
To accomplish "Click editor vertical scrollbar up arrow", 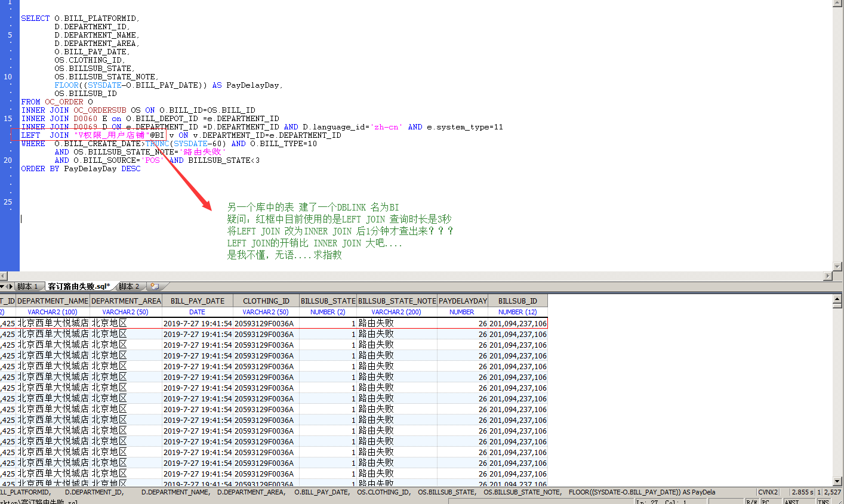I will (838, 3).
